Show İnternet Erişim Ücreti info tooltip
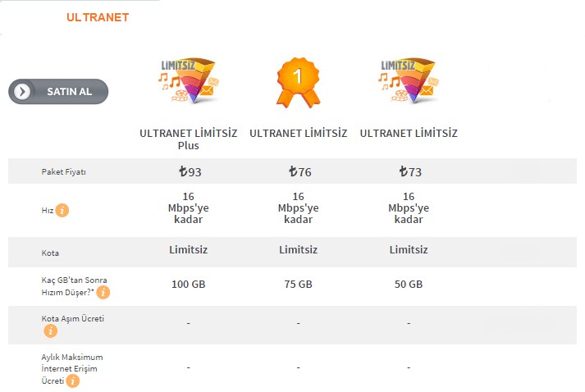This screenshot has width=585, height=392. 73,381
